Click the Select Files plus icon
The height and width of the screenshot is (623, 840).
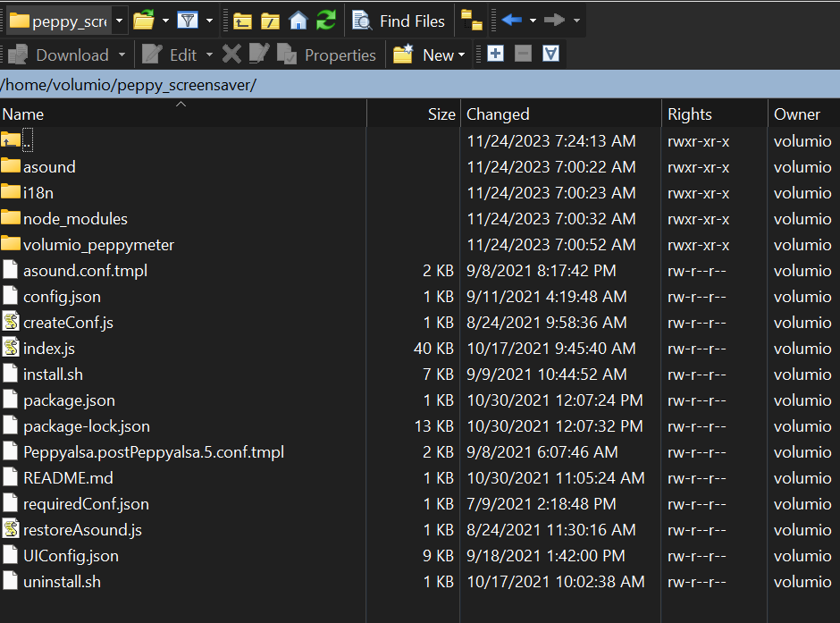tap(496, 54)
